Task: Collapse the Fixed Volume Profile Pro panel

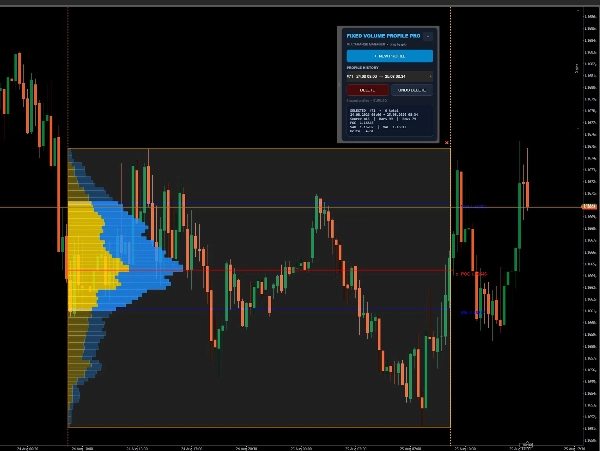Action: point(428,36)
